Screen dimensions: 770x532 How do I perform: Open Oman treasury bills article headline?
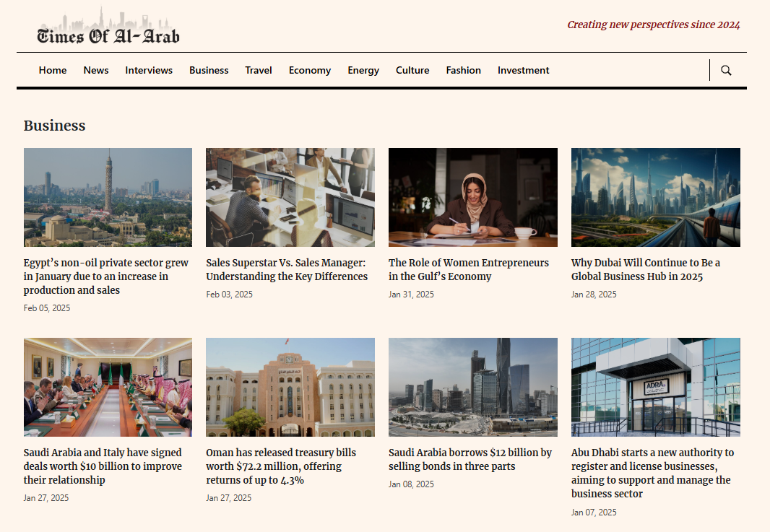point(281,466)
